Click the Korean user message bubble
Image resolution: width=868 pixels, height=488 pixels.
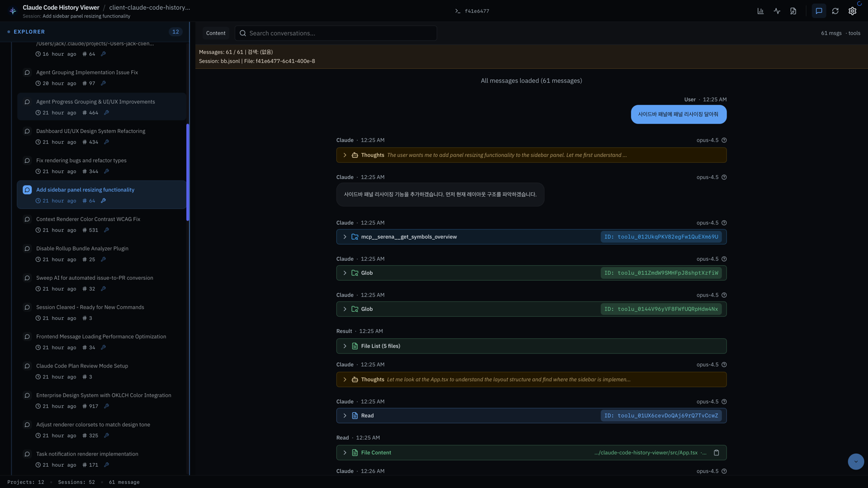(x=679, y=114)
